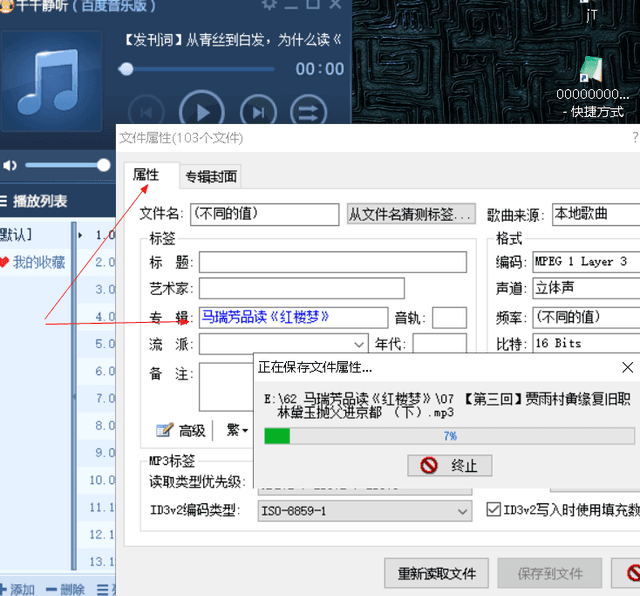Click the 重新读取文件 button

click(x=437, y=573)
